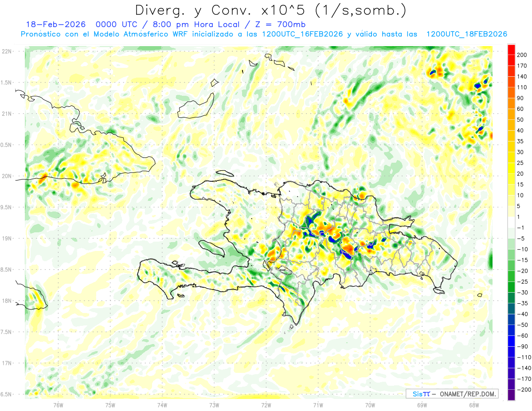
Task: Click the positive legend value '35'
Action: (520, 141)
